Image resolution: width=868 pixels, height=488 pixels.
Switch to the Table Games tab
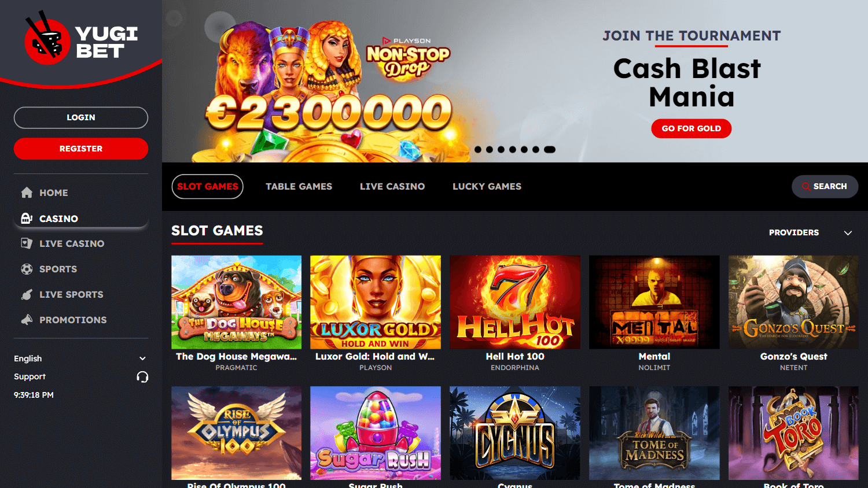point(299,186)
